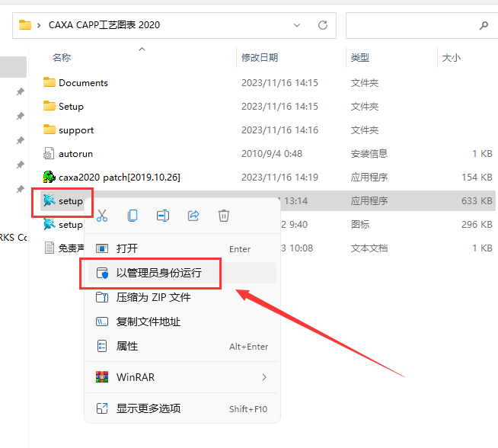Click the support folder icon

tap(49, 130)
